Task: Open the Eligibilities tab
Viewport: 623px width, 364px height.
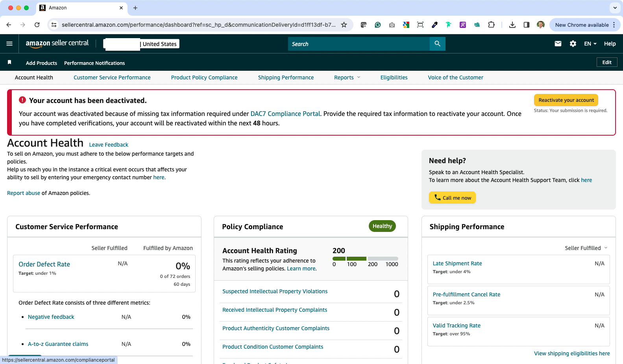Action: 394,77
